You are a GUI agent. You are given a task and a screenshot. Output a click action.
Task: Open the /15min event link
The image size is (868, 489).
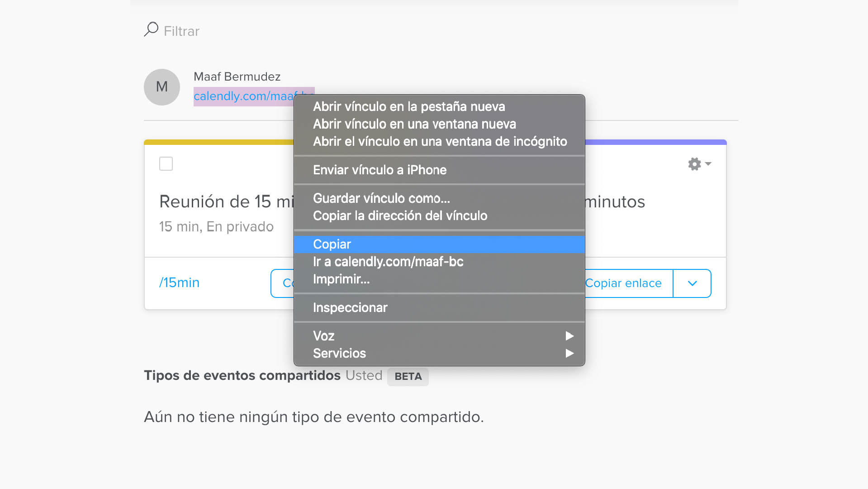click(179, 283)
